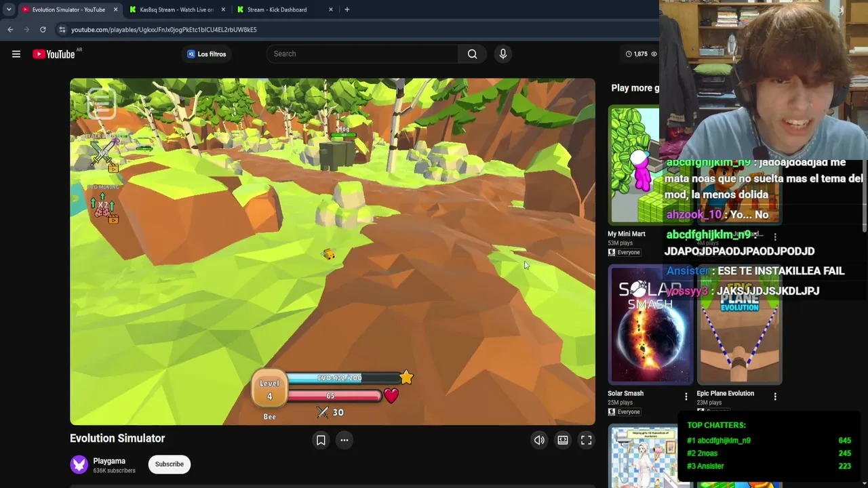Click the "636K subscribers" text
Screen dimensions: 868x488
(x=114, y=471)
